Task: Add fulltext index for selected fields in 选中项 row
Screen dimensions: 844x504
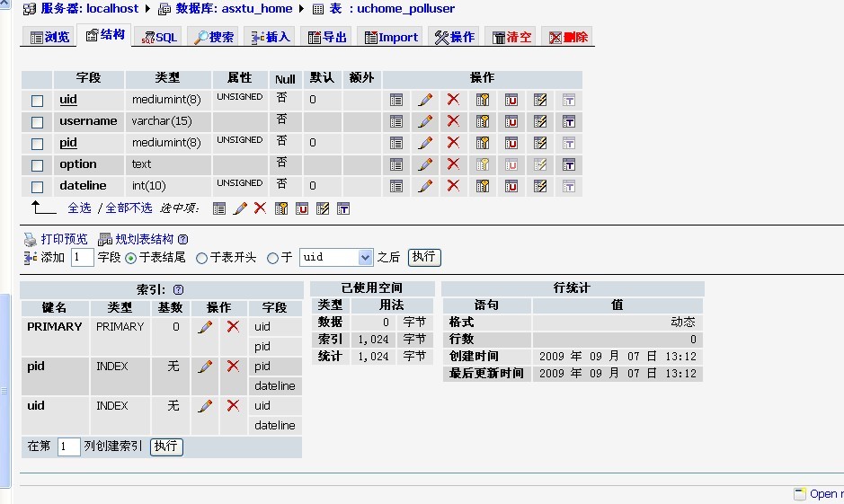Action: pos(343,208)
